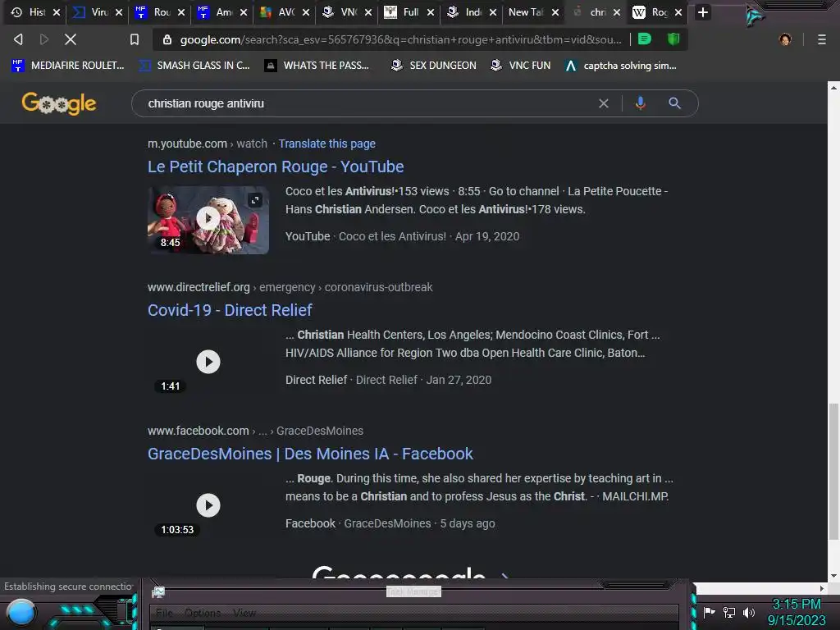Screen dimensions: 840x630
Task: Open File menu in Task Manager
Action: pyautogui.click(x=164, y=613)
